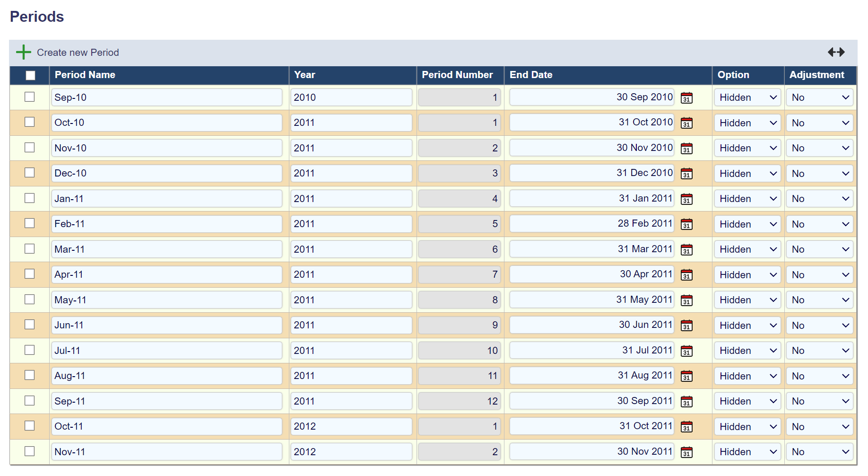Open Option dropdown for Sep-11 row
Image resolution: width=868 pixels, height=476 pixels.
[747, 401]
